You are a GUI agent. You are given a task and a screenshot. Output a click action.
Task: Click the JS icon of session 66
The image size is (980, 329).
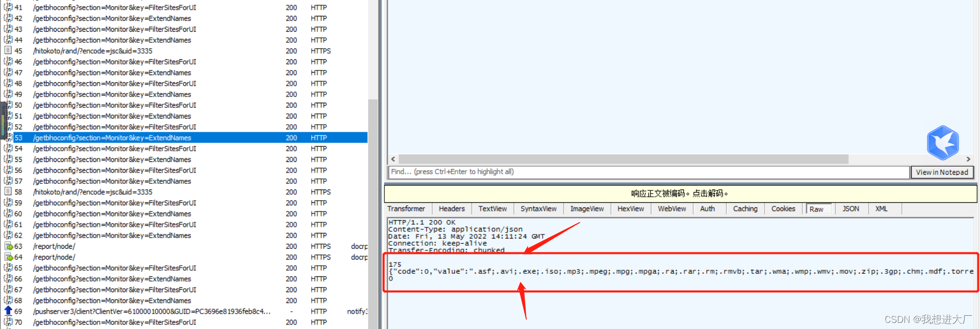coord(8,278)
